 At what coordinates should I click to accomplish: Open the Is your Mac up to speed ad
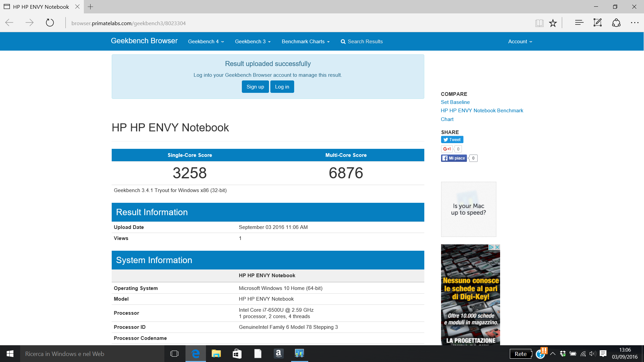click(469, 209)
